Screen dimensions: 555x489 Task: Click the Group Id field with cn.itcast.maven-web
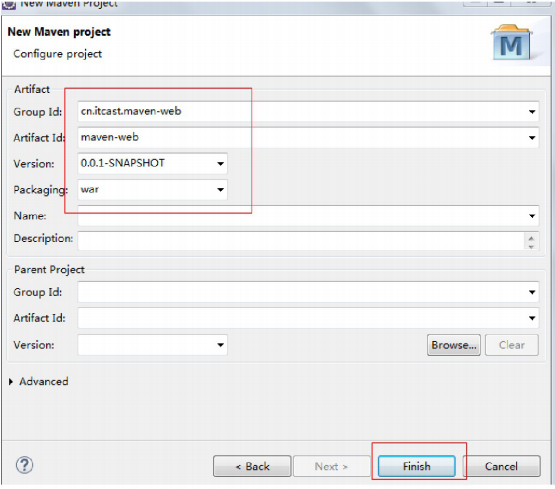tap(308, 112)
